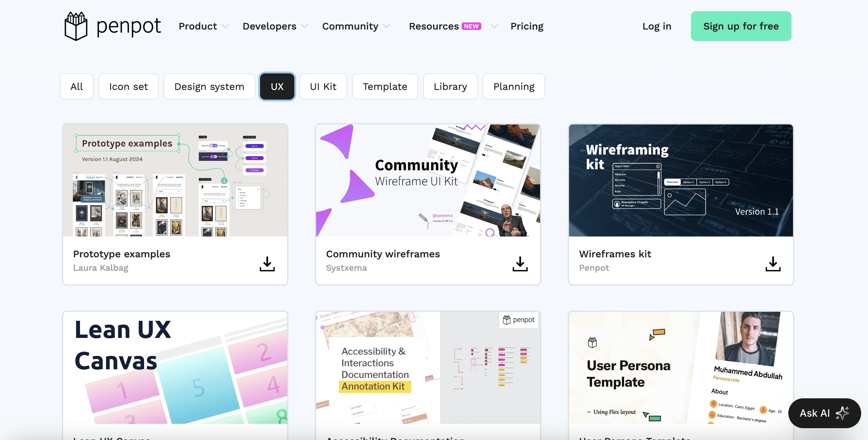Filter by Icon set category
This screenshot has width=868, height=440.
[128, 87]
